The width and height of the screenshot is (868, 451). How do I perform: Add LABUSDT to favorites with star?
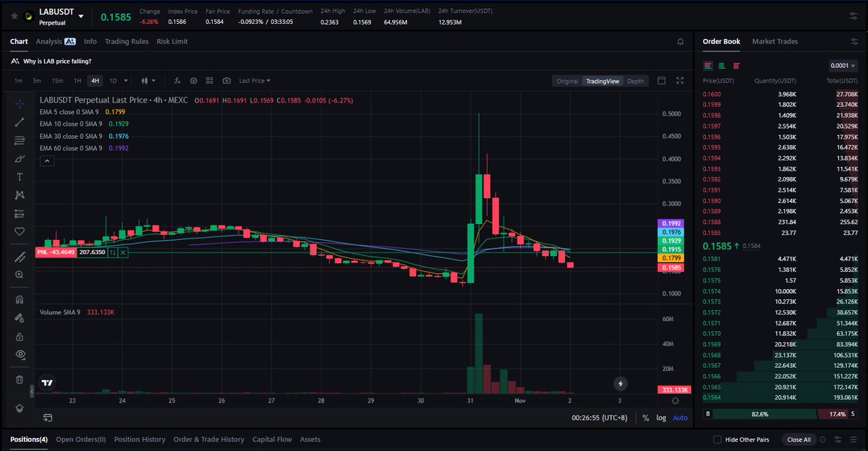tap(14, 16)
